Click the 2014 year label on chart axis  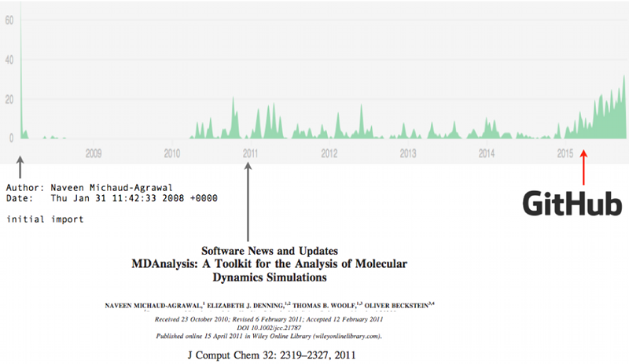[x=487, y=153]
